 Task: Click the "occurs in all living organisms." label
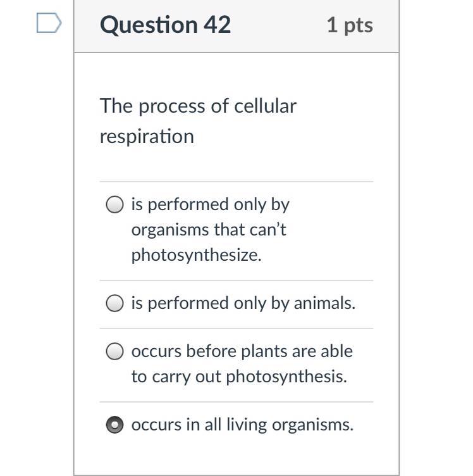point(242,425)
